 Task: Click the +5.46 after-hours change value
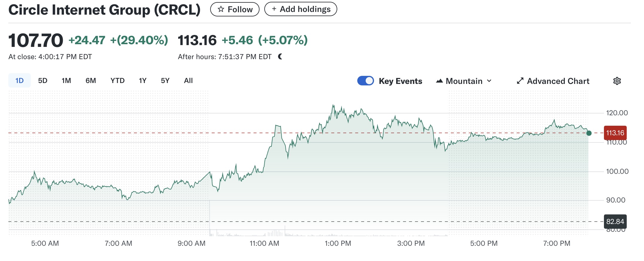(237, 40)
